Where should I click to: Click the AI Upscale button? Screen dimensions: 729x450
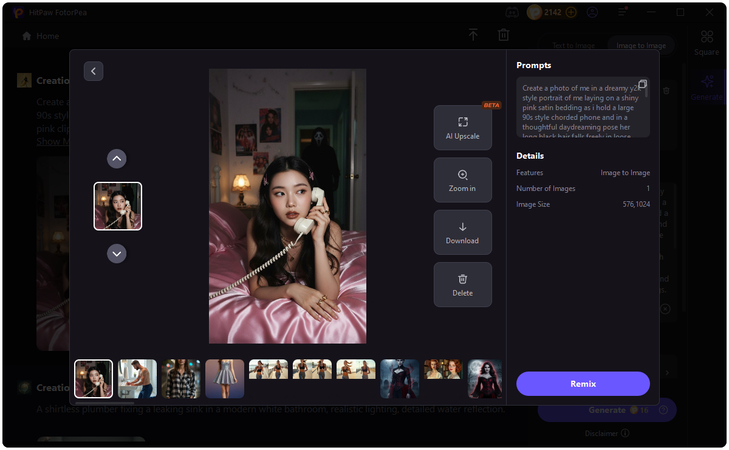point(463,128)
